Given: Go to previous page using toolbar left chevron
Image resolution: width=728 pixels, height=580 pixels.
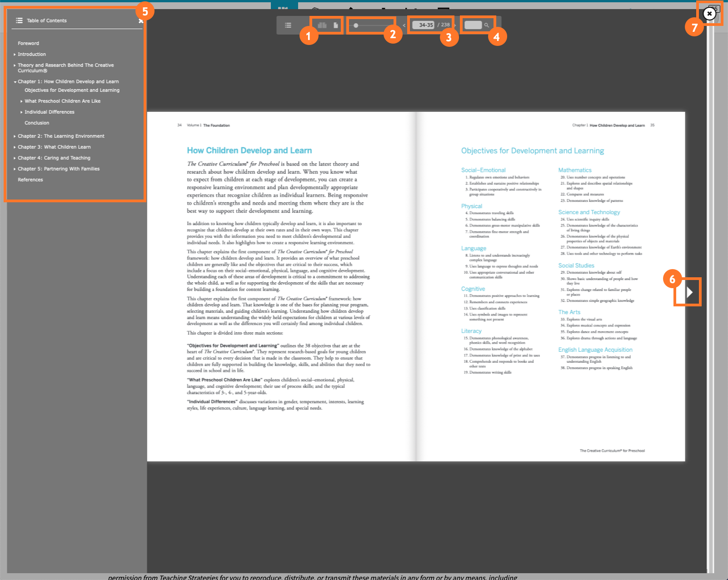Looking at the screenshot, I should pos(404,25).
